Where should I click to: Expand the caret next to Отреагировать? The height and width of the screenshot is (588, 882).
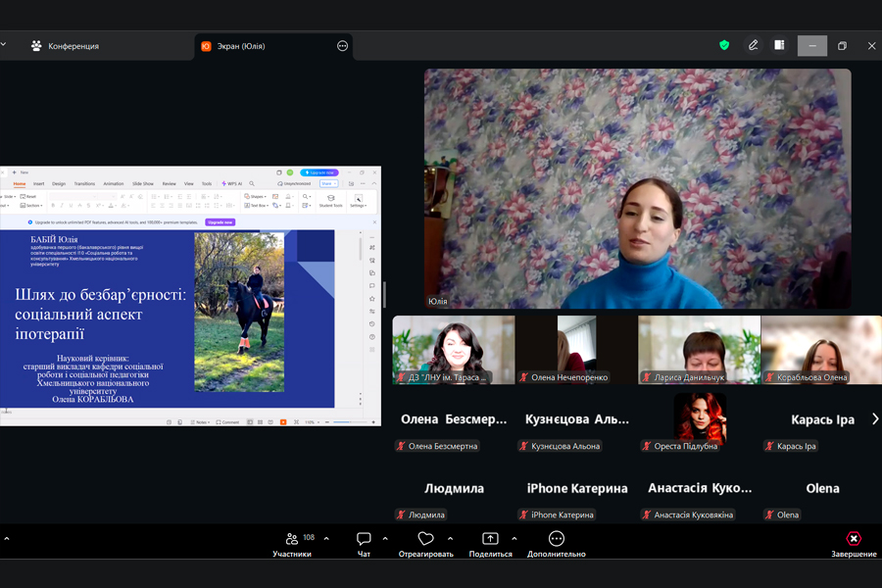tap(450, 538)
